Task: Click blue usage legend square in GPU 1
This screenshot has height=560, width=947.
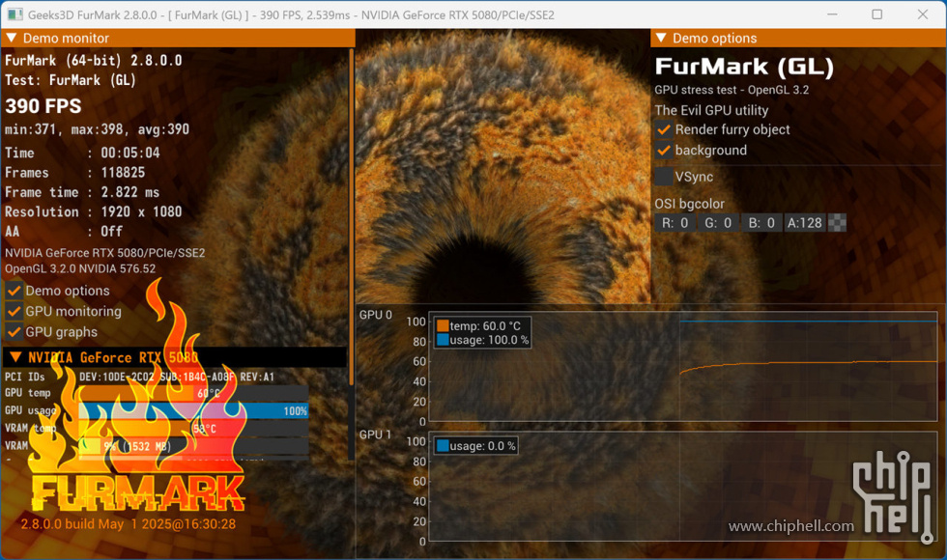Action: coord(444,446)
